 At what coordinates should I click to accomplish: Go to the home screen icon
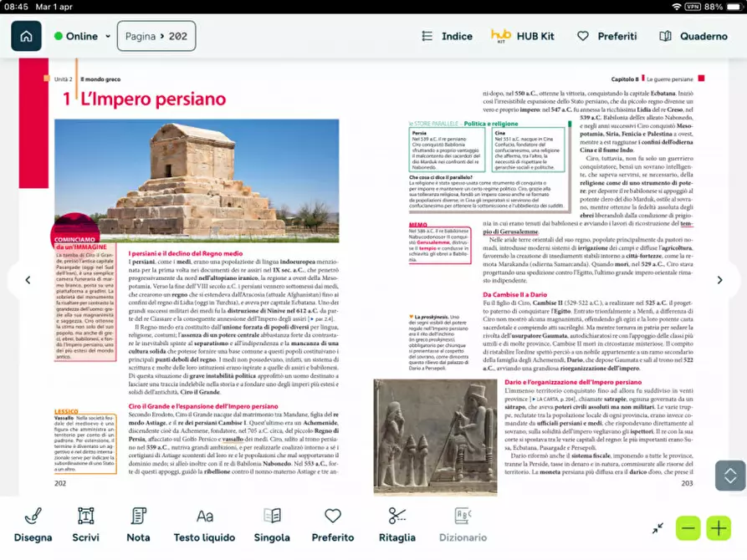(26, 36)
